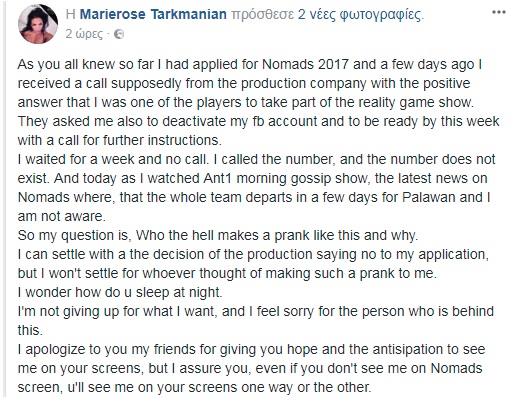The width and height of the screenshot is (513, 410).
Task: Click the line starting 'received a call supposedly'
Action: pyautogui.click(x=244, y=83)
